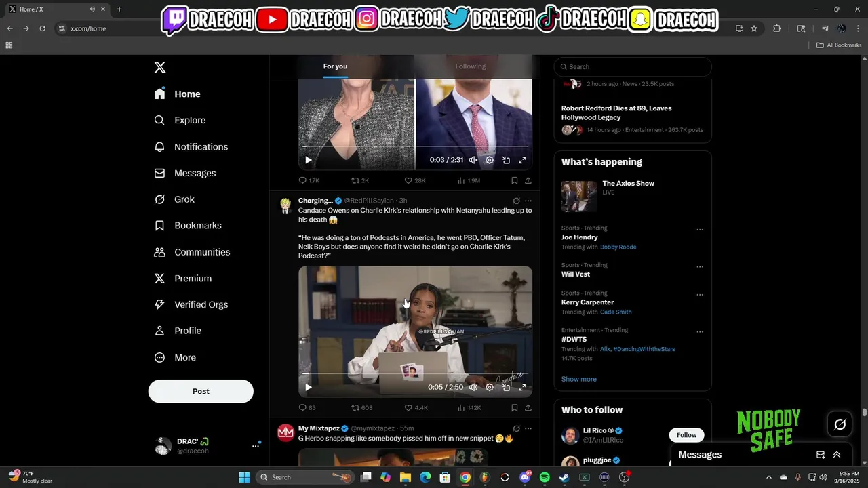
Task: Switch to the Following tab
Action: (x=470, y=66)
